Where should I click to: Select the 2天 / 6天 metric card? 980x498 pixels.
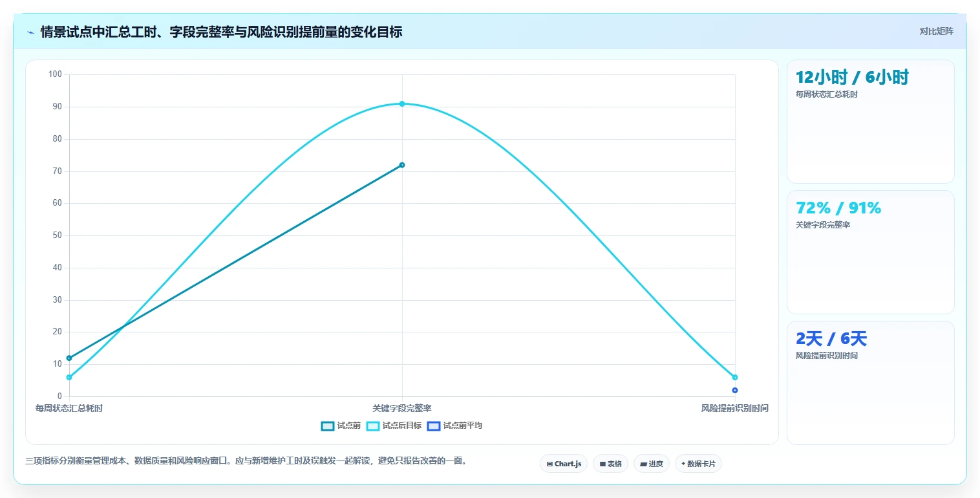870,383
